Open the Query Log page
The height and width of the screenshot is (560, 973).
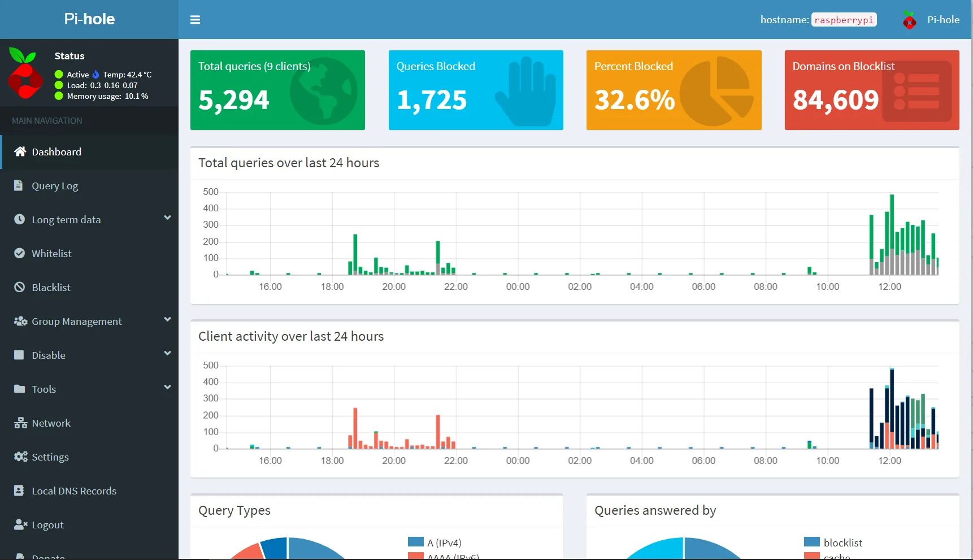89,185
